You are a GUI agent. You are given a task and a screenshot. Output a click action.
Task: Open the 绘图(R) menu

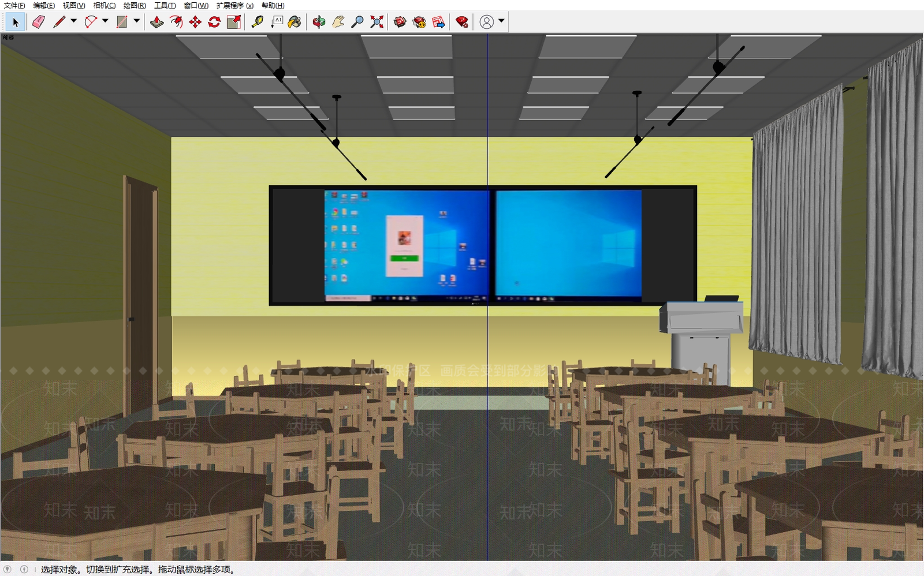pyautogui.click(x=135, y=5)
